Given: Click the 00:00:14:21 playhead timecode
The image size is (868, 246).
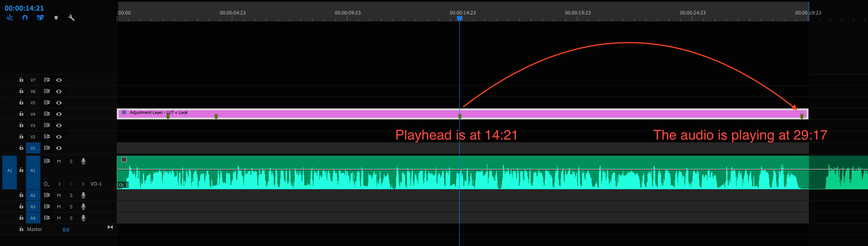Looking at the screenshot, I should coord(24,8).
